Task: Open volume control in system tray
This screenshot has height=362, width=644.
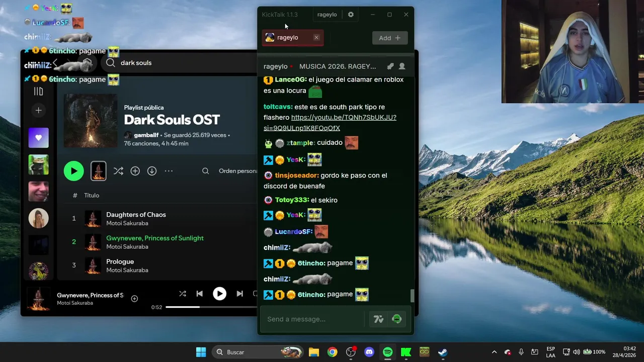Action: click(x=577, y=352)
